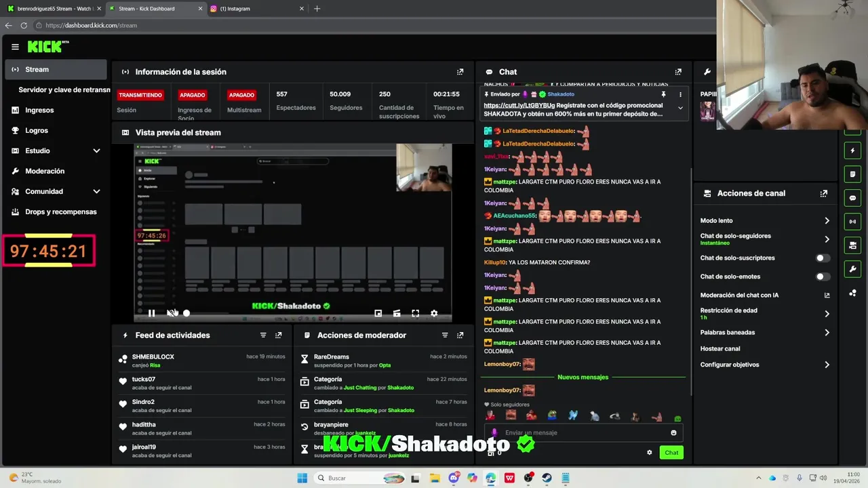Open filter options in Acciones de moderador

pyautogui.click(x=445, y=335)
